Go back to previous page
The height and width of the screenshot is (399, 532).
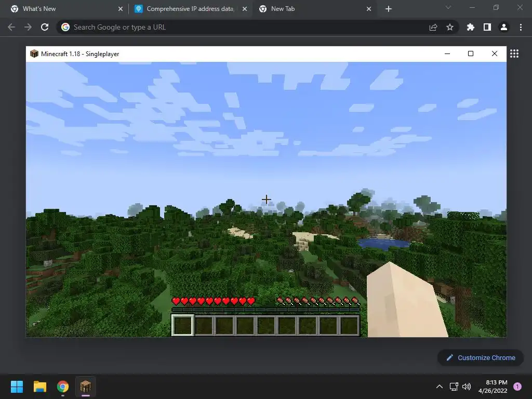pos(11,27)
